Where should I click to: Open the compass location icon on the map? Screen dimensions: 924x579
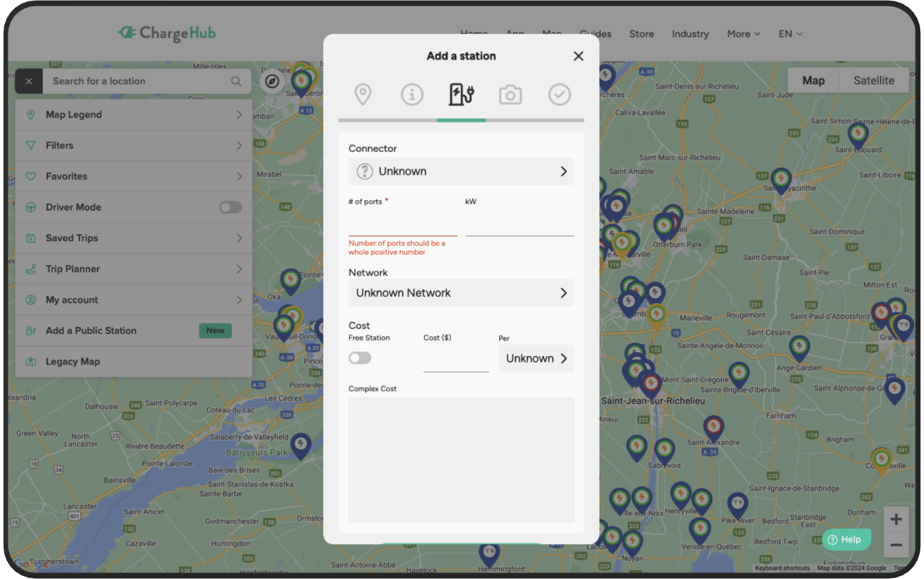[x=273, y=81]
